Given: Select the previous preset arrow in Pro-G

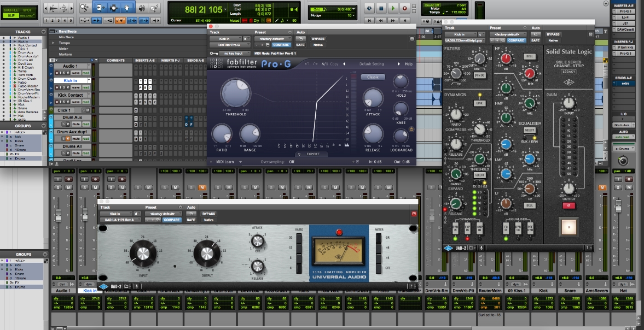Looking at the screenshot, I should tap(344, 64).
